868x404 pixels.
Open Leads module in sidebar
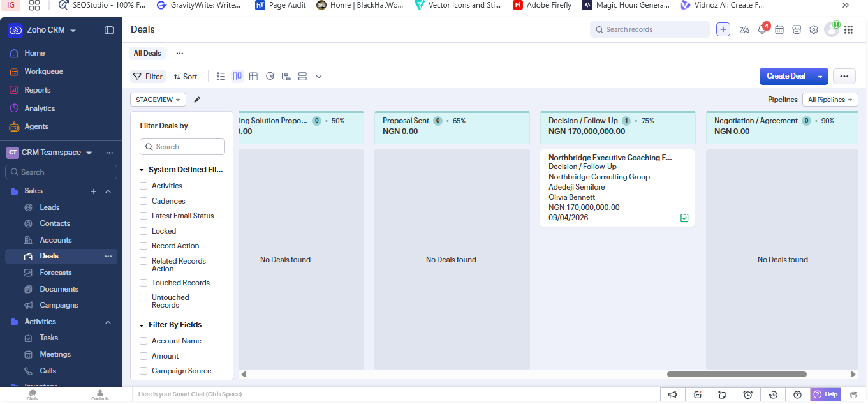(x=50, y=207)
